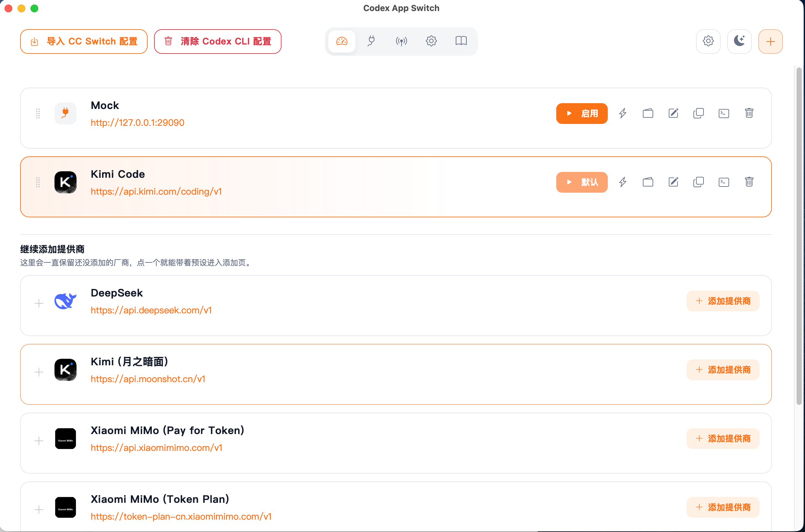Click the terminal icon for Kimi Code

point(724,182)
